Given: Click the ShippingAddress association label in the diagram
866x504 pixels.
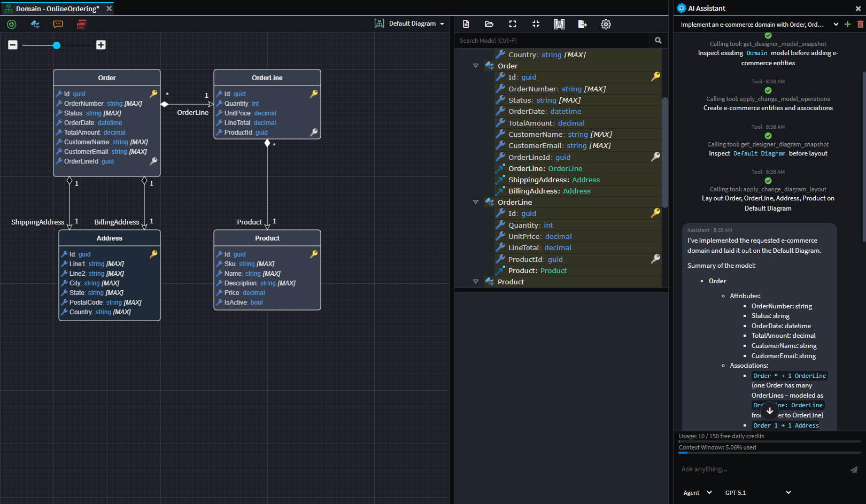Looking at the screenshot, I should (x=38, y=222).
